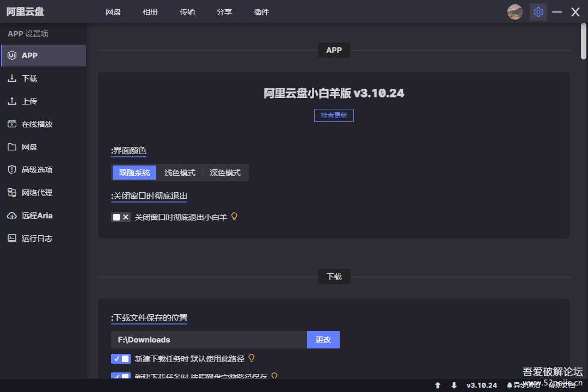Click the 阿里云盘 app title logo
588x392 pixels.
(x=25, y=11)
